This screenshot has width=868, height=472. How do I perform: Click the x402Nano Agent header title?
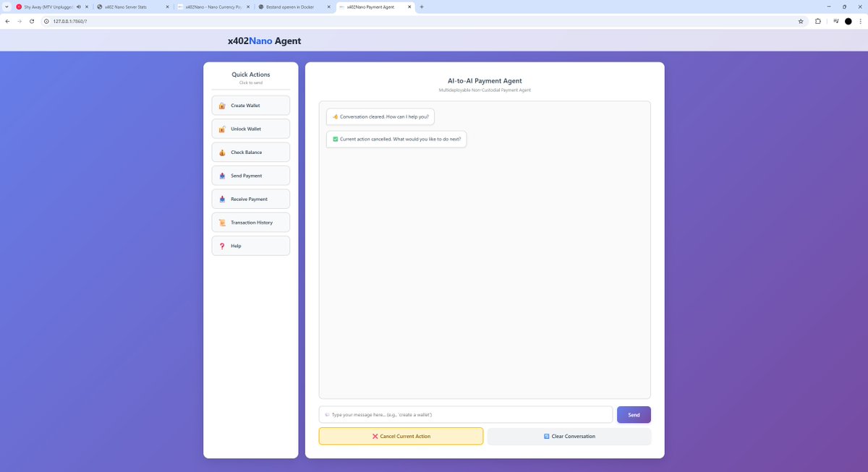264,41
